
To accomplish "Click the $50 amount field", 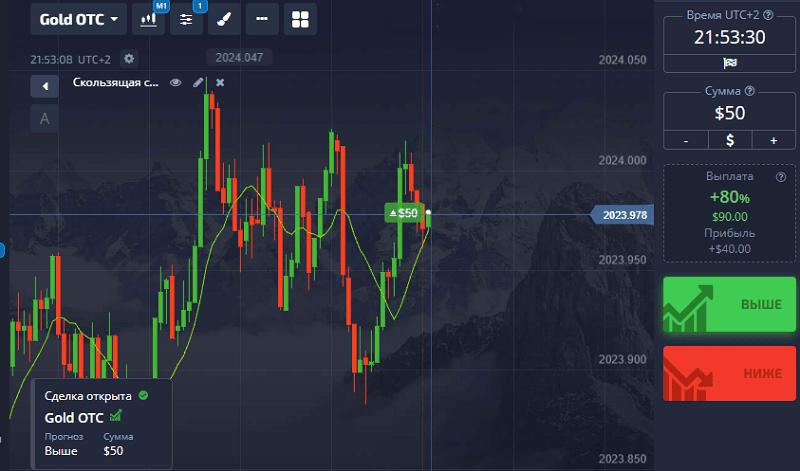I will 730,113.
